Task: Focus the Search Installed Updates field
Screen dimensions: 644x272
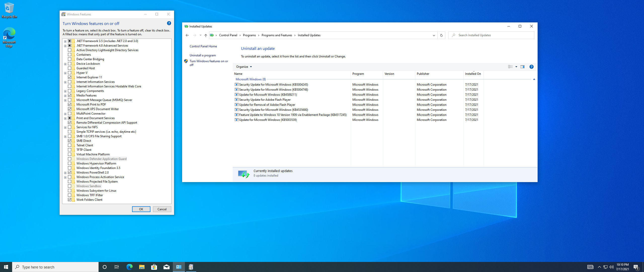Action: (x=491, y=35)
